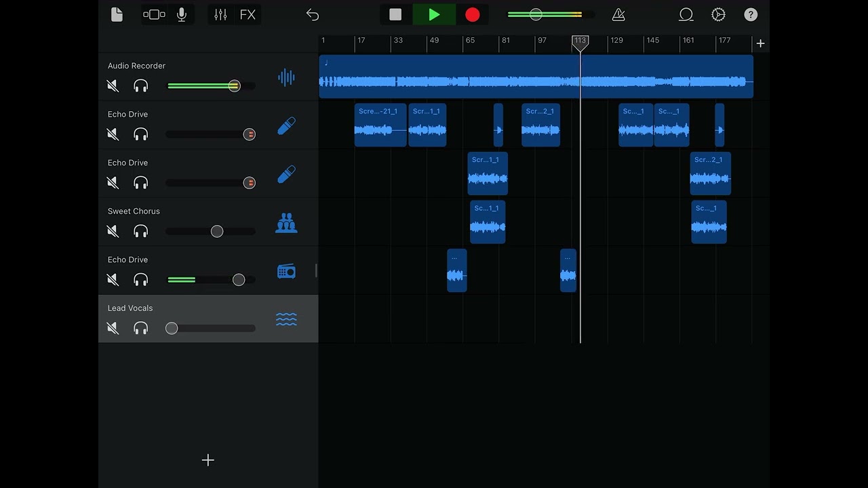The image size is (868, 488).
Task: Add song section with ruler plus button
Action: [x=760, y=43]
